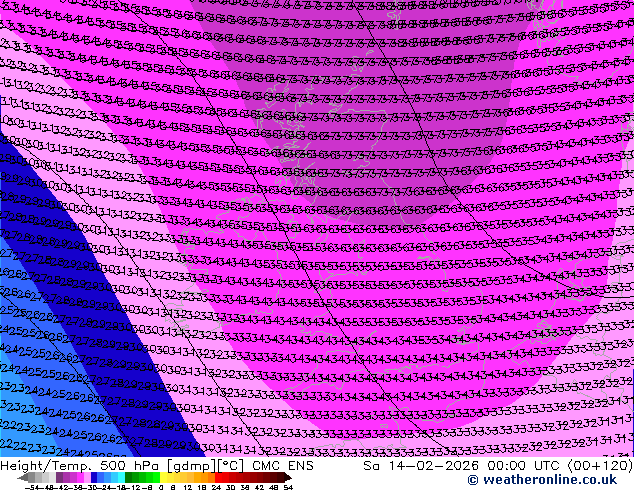This screenshot has width=634, height=490.
Task: Select the bright yellow legend swatch
Action: point(163,477)
